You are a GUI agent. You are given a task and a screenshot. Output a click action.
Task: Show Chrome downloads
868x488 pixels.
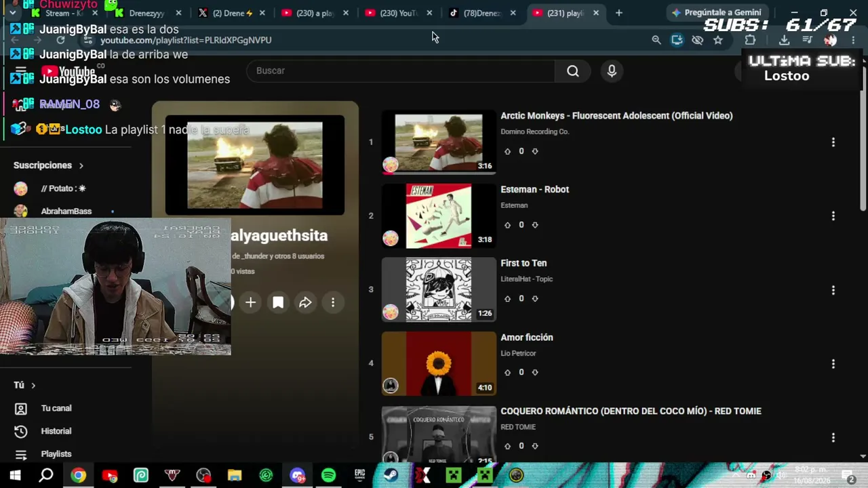(784, 40)
